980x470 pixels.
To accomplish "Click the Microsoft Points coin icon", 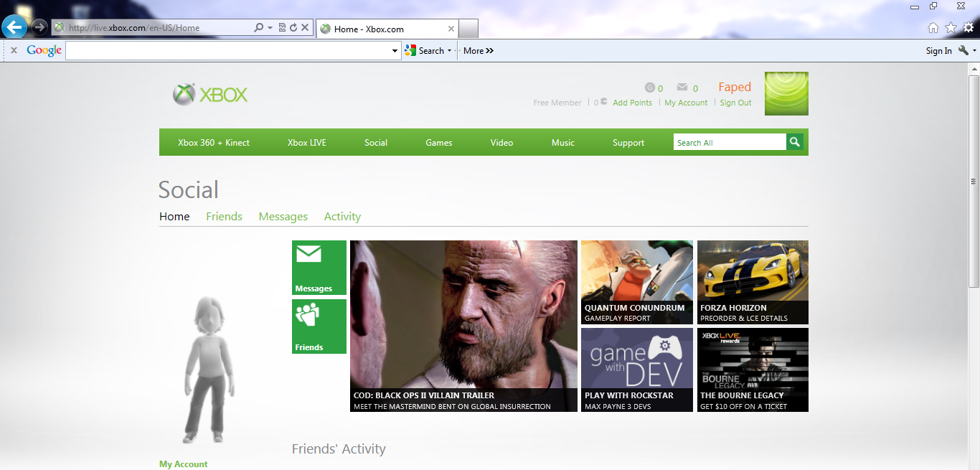I will tap(605, 102).
